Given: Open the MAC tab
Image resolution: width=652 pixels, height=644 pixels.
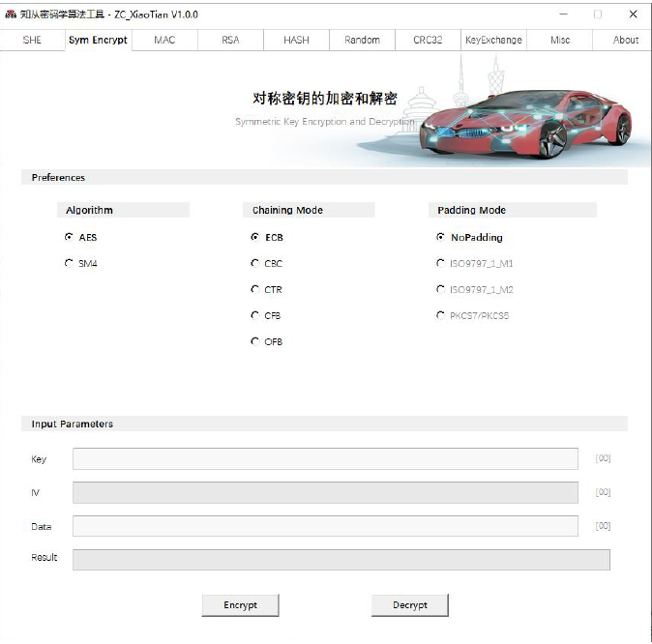Looking at the screenshot, I should coord(164,40).
